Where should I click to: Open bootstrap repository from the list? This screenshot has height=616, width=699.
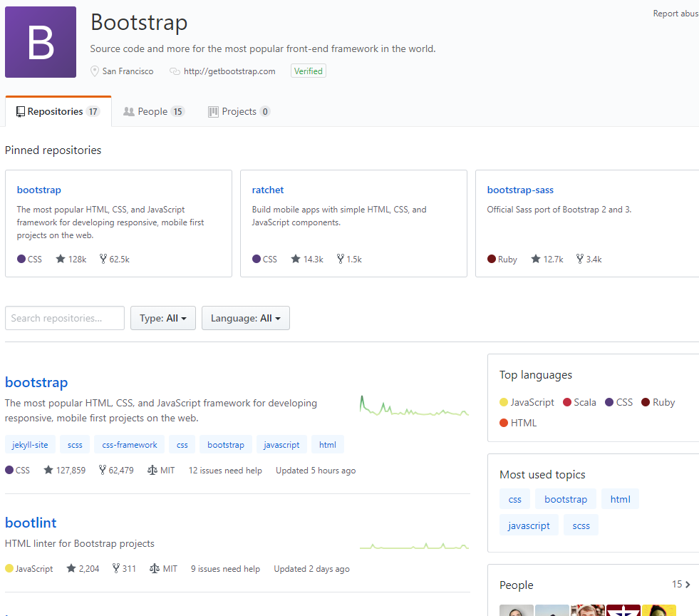pyautogui.click(x=36, y=382)
